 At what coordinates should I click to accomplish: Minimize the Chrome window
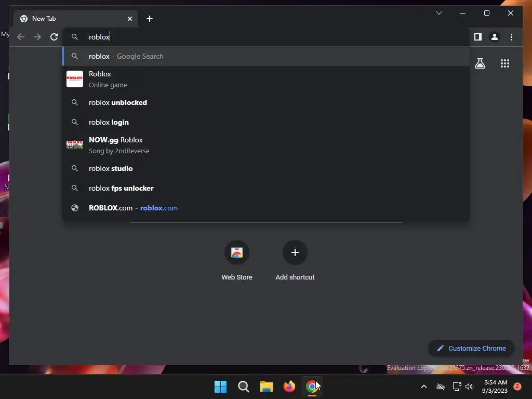[x=463, y=13]
